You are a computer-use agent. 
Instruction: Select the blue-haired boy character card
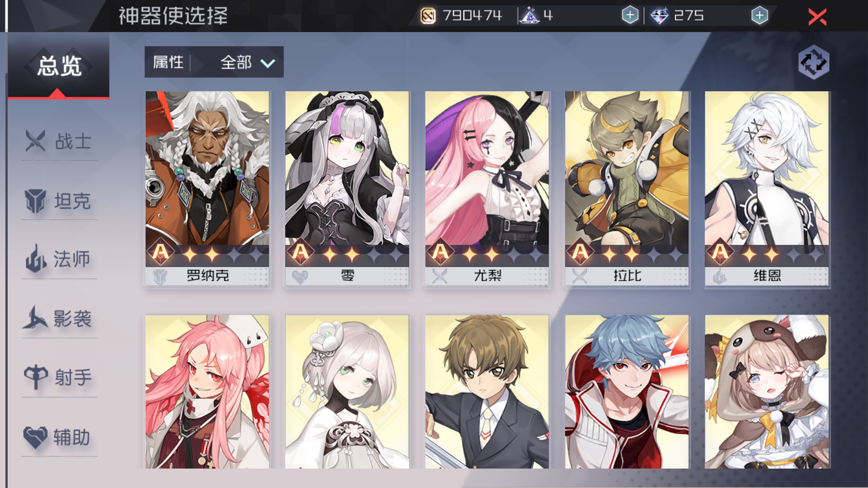pos(627,391)
